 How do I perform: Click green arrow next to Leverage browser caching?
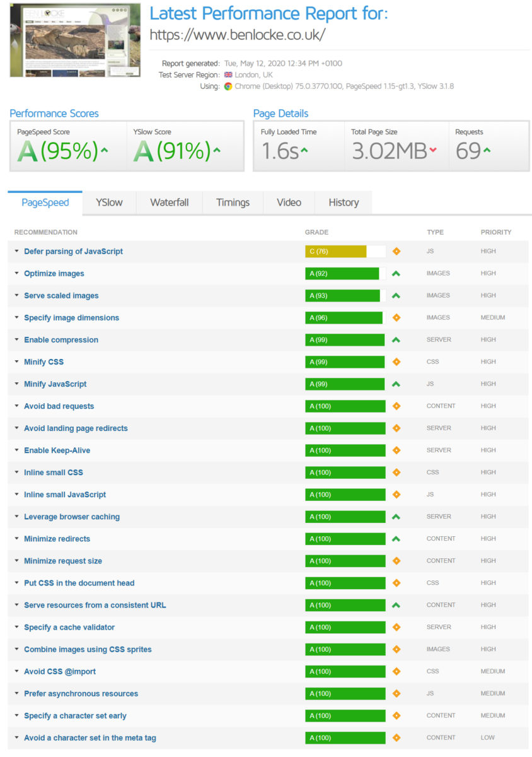point(396,517)
